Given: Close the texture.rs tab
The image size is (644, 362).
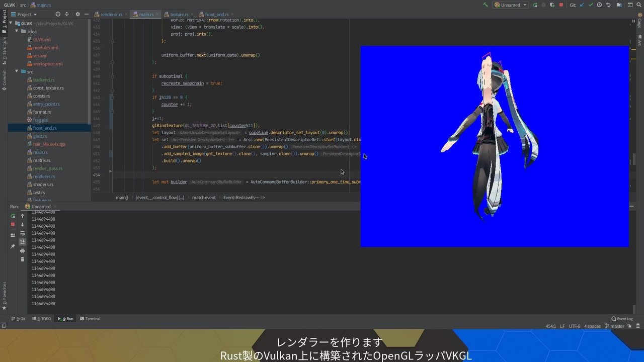Looking at the screenshot, I should pos(192,14).
